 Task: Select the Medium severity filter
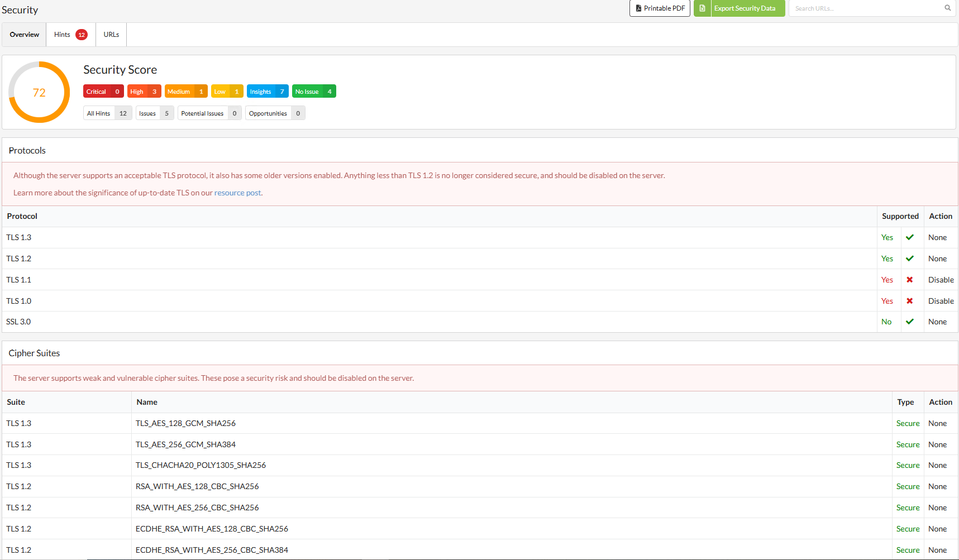186,92
